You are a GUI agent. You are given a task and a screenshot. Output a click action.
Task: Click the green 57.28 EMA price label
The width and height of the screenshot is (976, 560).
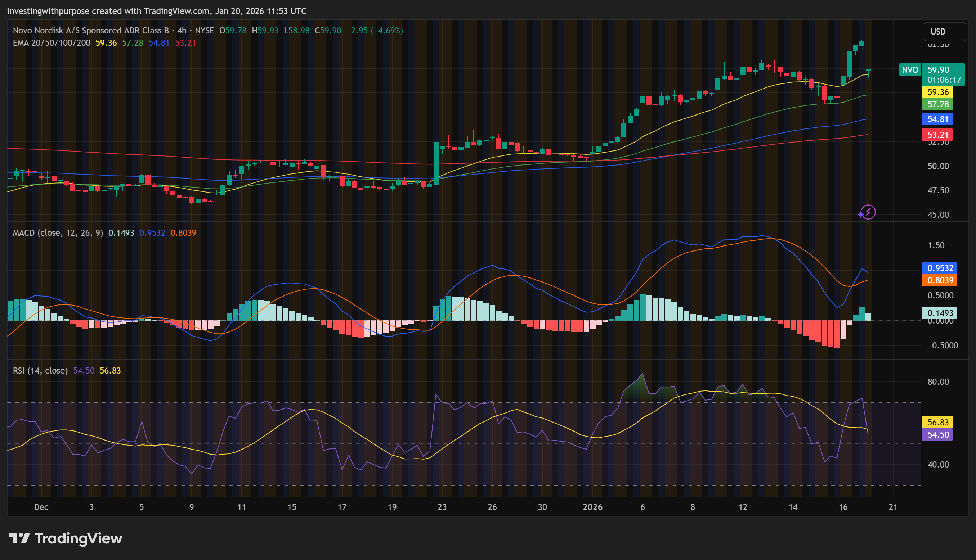(937, 104)
